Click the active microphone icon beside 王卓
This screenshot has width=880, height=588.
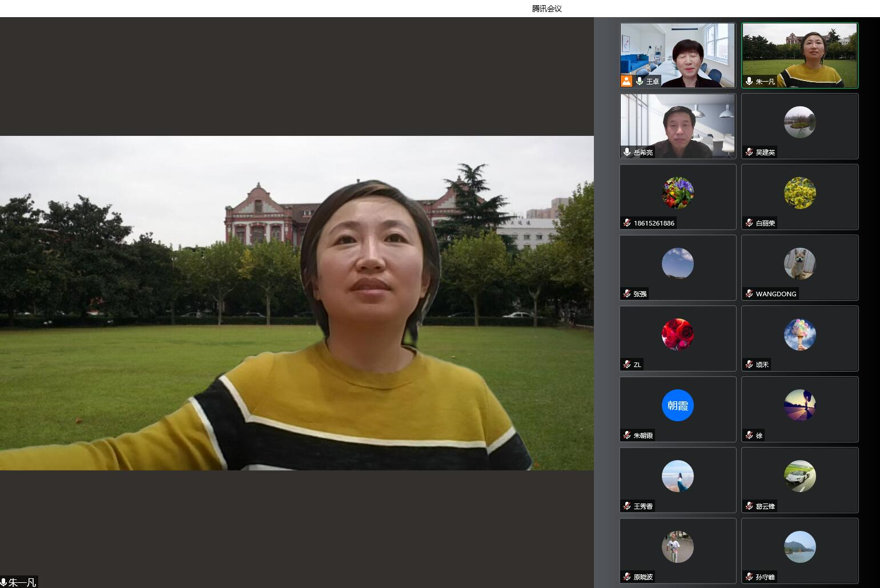coord(640,81)
